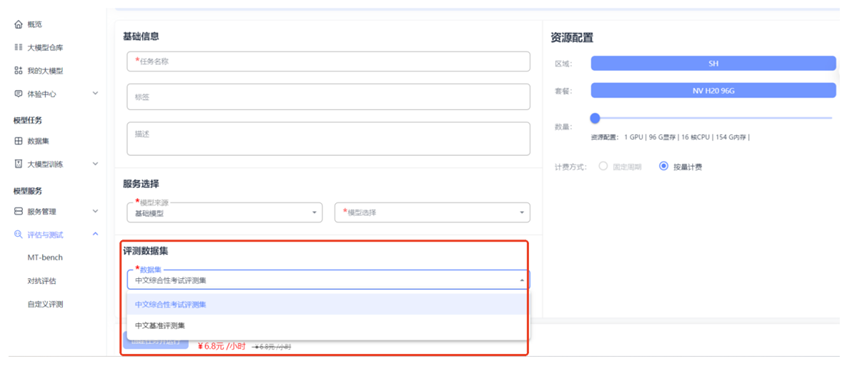Click the 我的大模型 icon in sidebar
The height and width of the screenshot is (384, 865).
18,71
